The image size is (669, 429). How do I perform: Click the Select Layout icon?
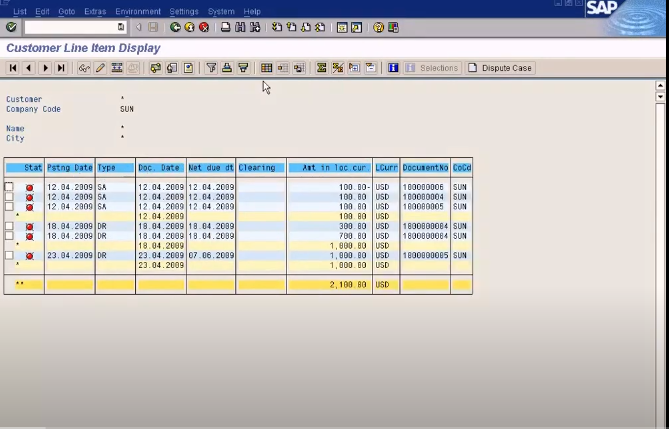click(x=282, y=68)
